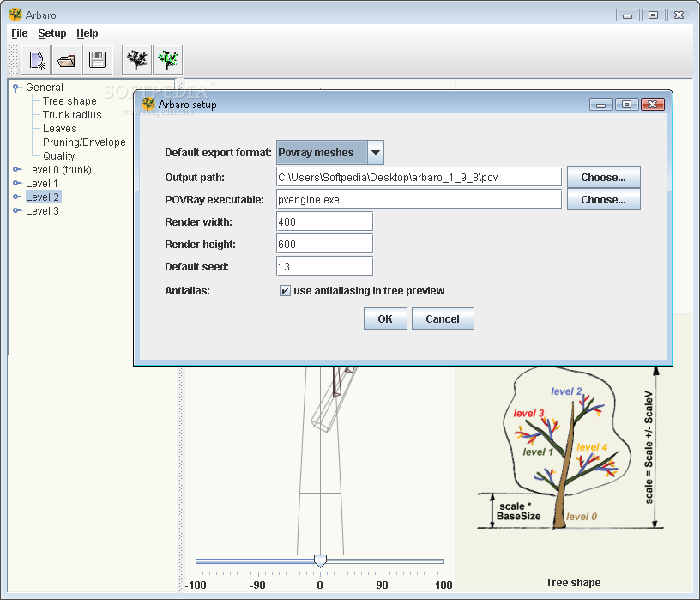
Task: Expand the Level 3 node
Action: point(16,211)
